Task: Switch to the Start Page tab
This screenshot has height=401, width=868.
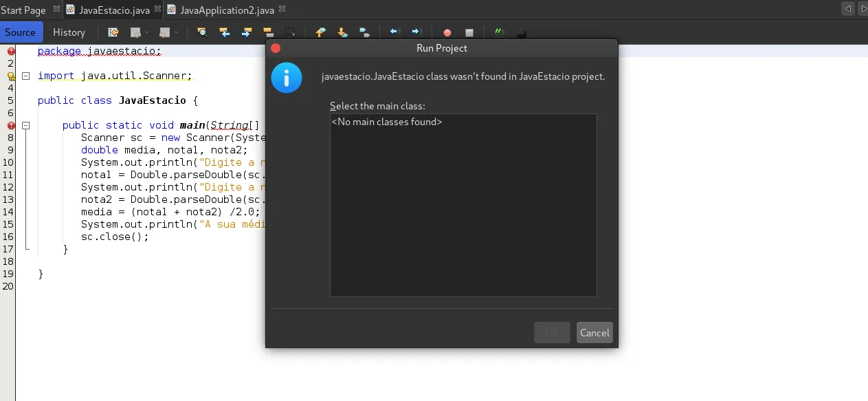Action: 23,10
